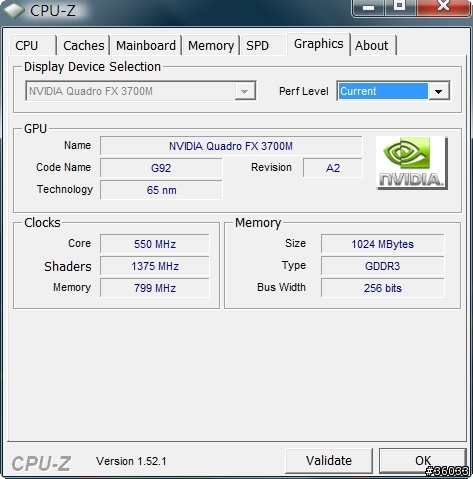Open the Caches tab
473x479 pixels.
coord(83,45)
